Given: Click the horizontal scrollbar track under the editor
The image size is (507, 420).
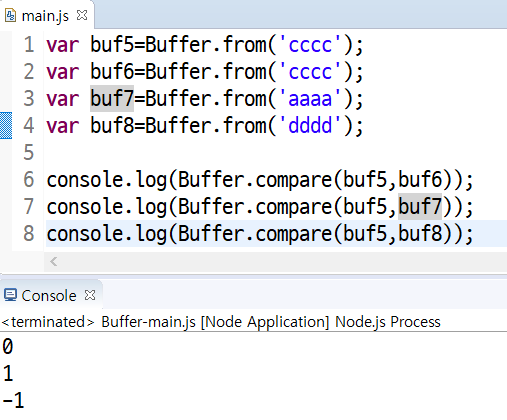Looking at the screenshot, I should pos(275,262).
